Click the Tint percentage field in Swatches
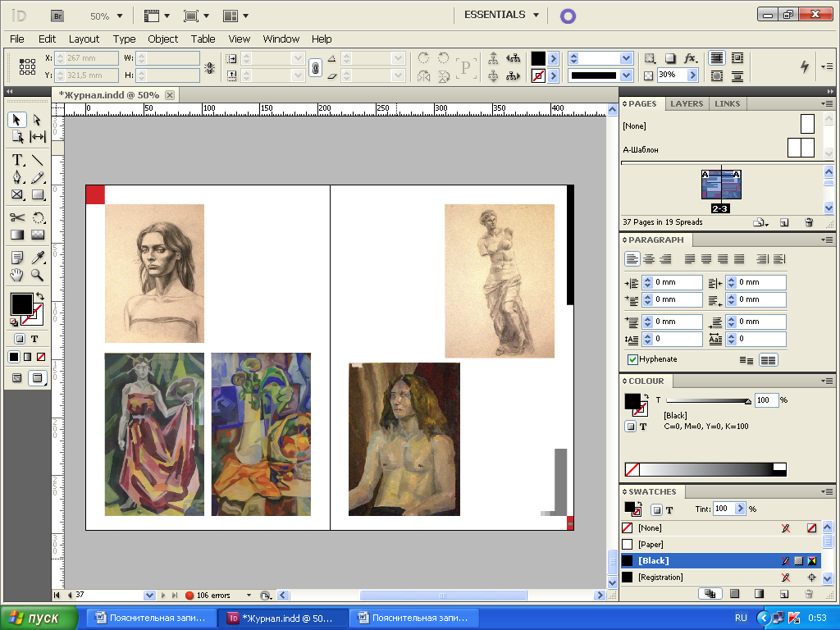The width and height of the screenshot is (840, 630). coord(723,509)
